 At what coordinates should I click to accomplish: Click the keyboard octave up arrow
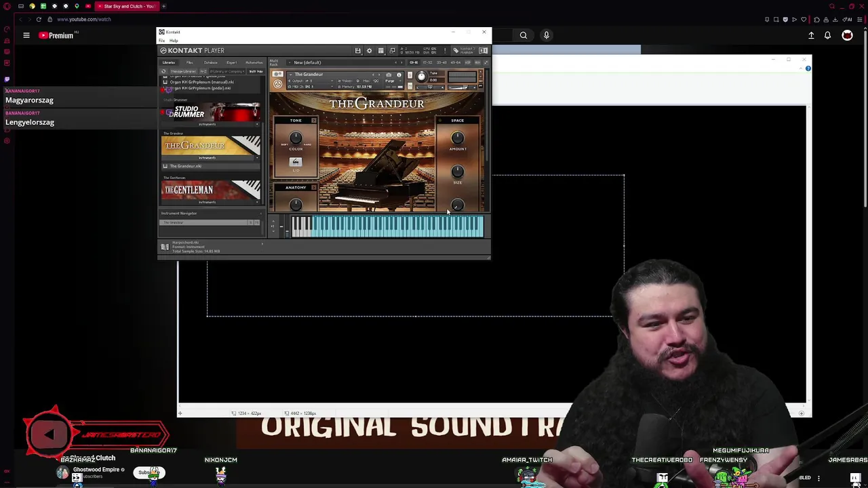[273, 221]
